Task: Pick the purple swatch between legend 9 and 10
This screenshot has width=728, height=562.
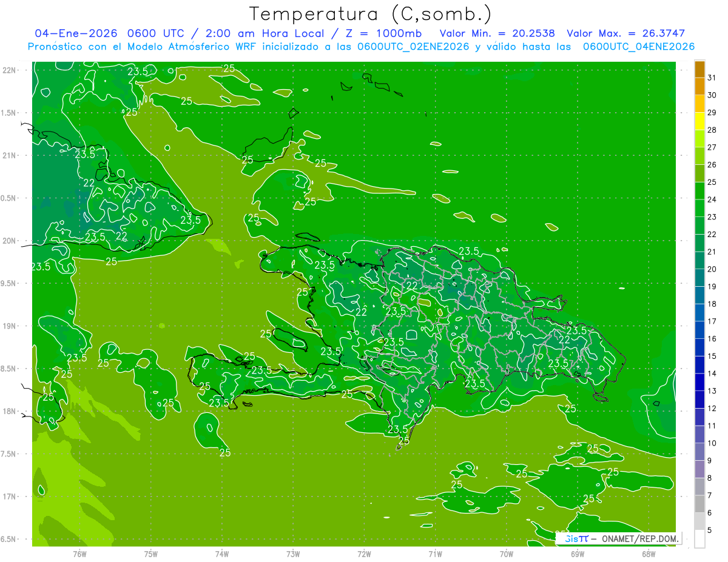Action: coord(699,452)
